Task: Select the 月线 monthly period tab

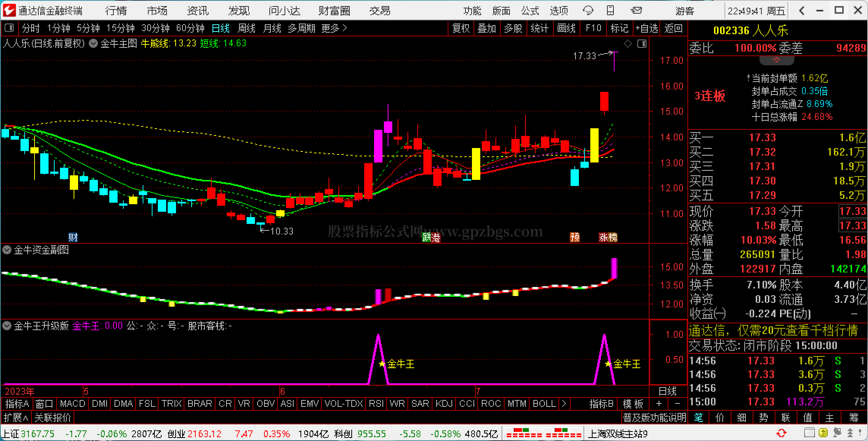Action: [x=272, y=28]
